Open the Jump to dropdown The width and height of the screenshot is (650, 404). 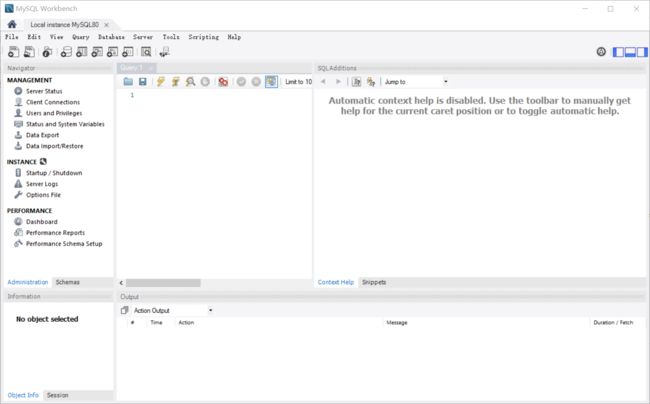(416, 82)
